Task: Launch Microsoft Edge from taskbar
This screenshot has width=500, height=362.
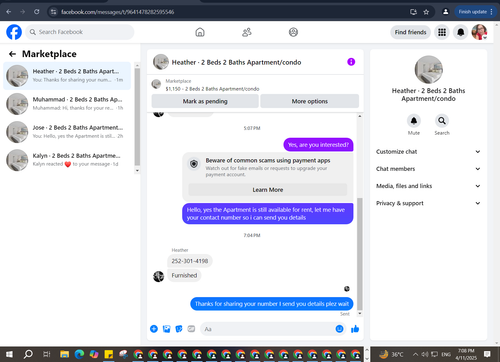Action: tap(79, 354)
